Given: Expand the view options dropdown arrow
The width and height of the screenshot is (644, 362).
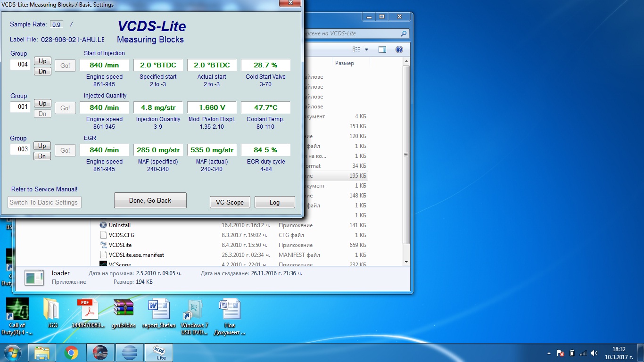Looking at the screenshot, I should click(367, 49).
